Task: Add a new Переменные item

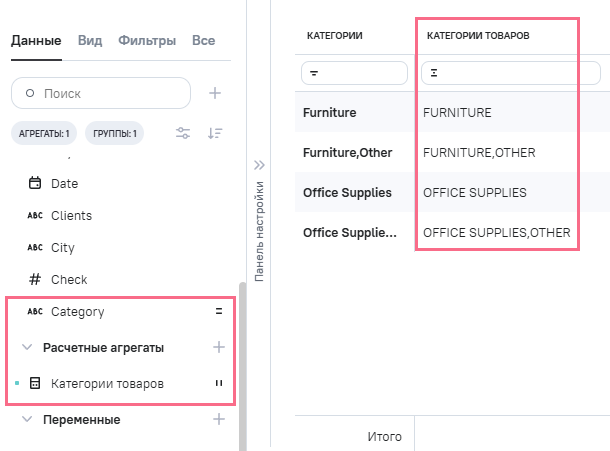Action: pyautogui.click(x=219, y=419)
